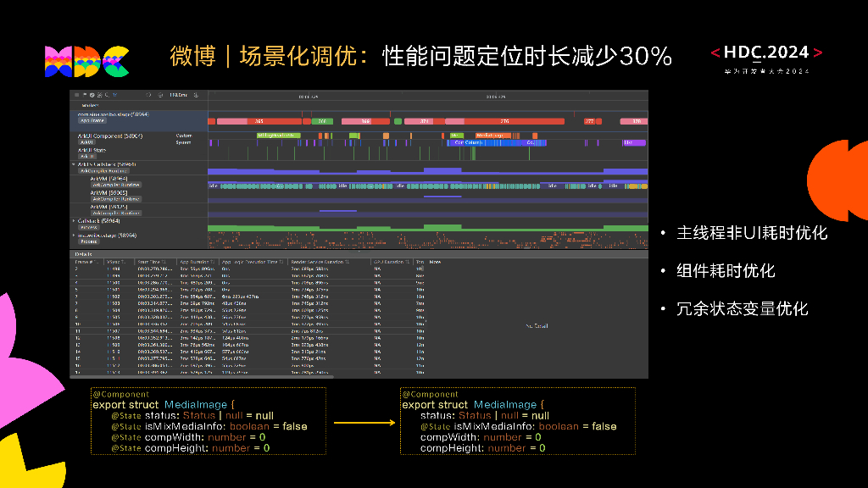Click the download export icon beside time value
Viewport: 868px width, 488px height.
[x=196, y=96]
